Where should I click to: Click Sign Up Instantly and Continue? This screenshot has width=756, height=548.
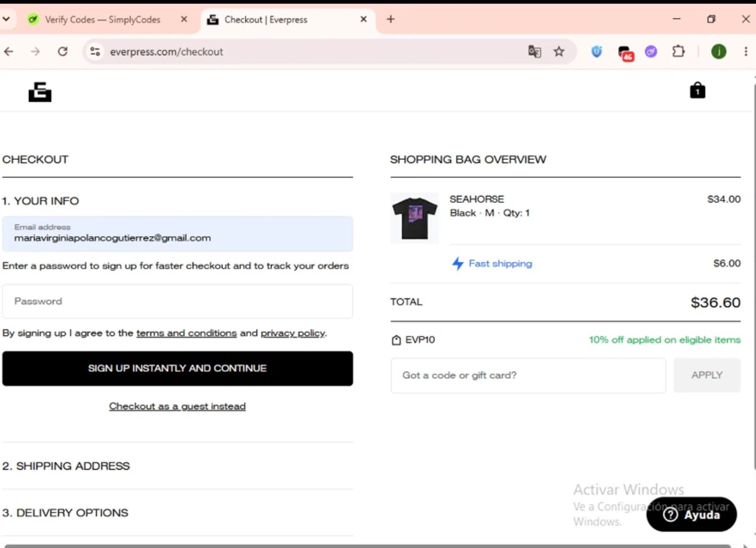click(177, 369)
